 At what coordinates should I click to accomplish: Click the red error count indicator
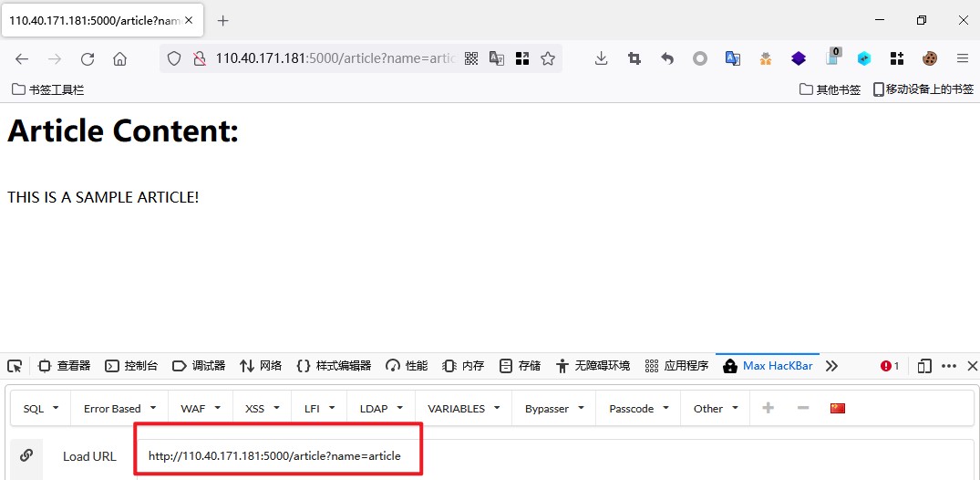point(890,366)
